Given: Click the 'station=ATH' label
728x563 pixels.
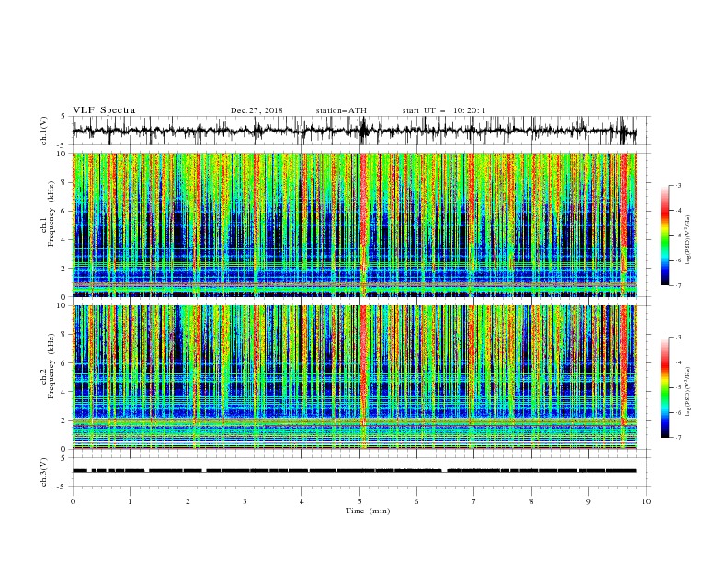Looking at the screenshot, I should click(341, 110).
